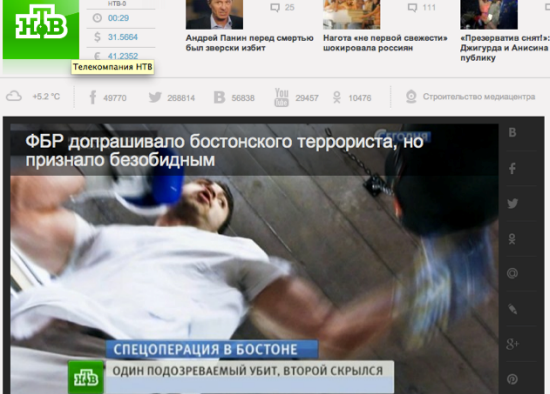Screen dimensions: 550x394
Task: Click the dollar rate 31.5664
Action: 123,37
